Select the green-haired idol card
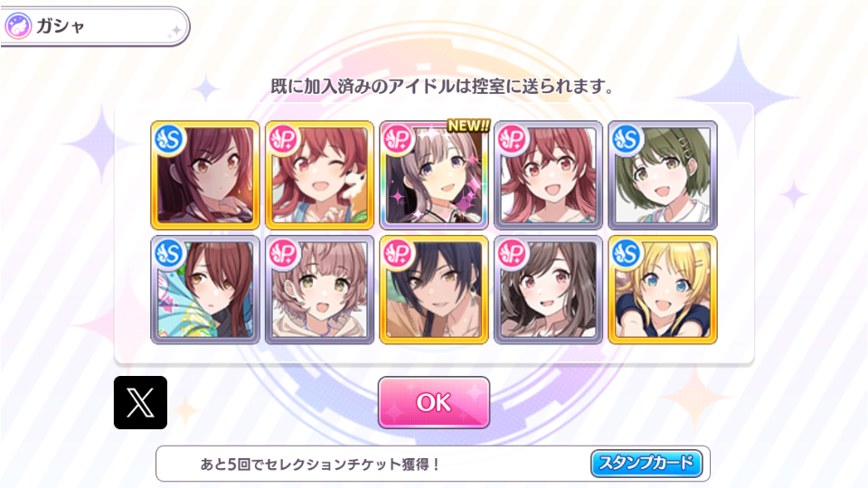This screenshot has width=868, height=488. [663, 174]
